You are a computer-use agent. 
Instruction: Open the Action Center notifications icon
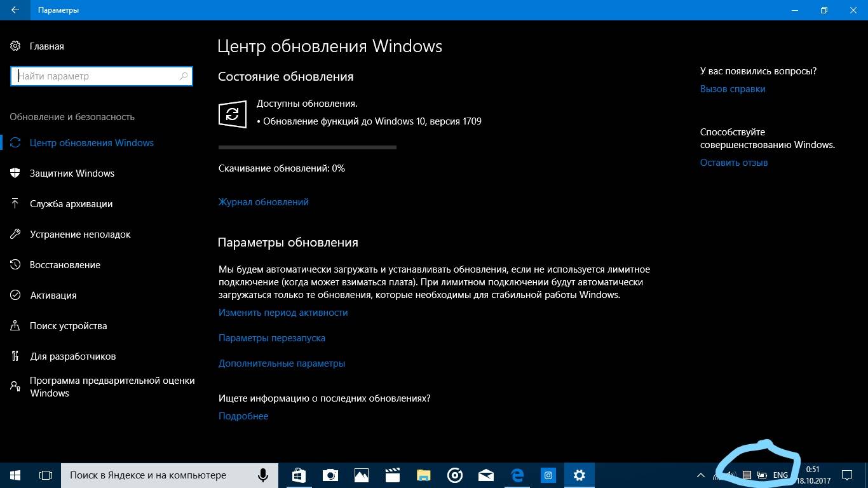tap(847, 475)
